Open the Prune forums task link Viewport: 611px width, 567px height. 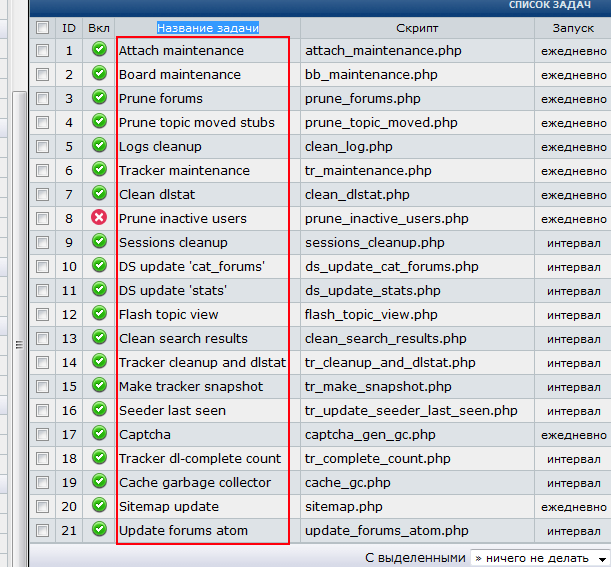[160, 98]
